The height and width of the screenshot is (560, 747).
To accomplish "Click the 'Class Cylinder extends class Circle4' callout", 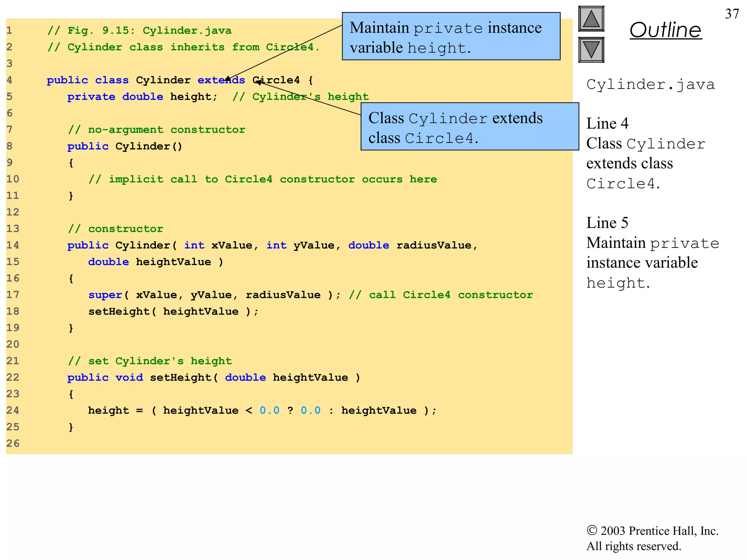I will 469,127.
